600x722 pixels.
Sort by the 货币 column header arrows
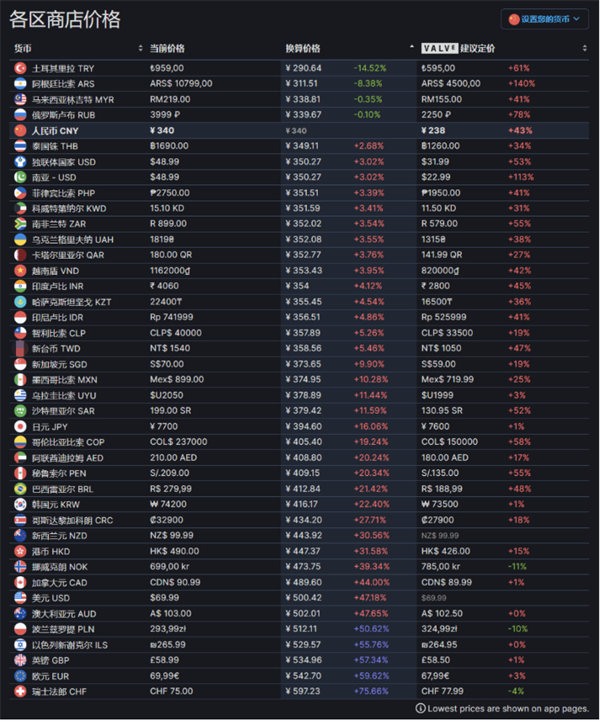pos(140,48)
